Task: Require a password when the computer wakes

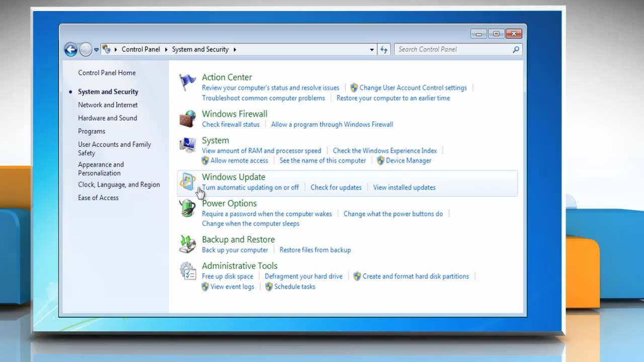Action: pos(267,214)
